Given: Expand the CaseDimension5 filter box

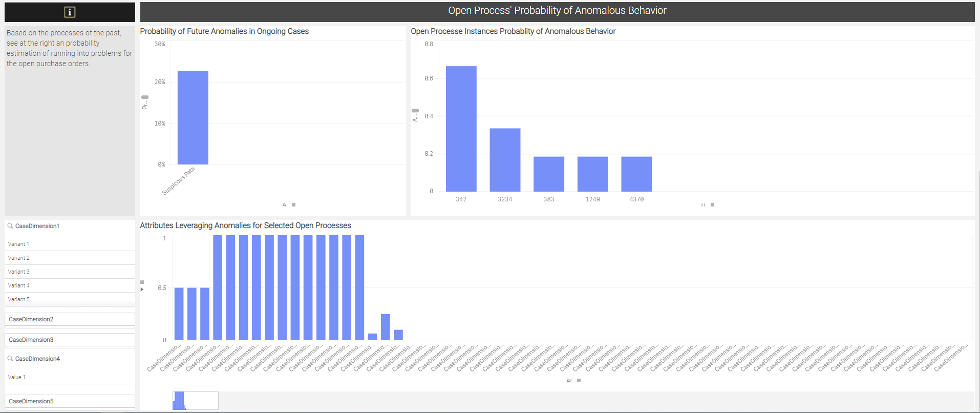Looking at the screenshot, I should click(x=70, y=401).
